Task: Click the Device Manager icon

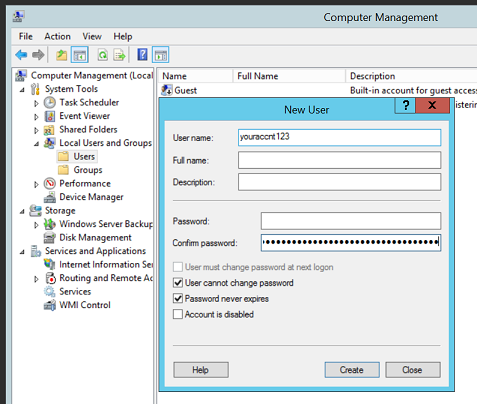Action: coord(50,197)
